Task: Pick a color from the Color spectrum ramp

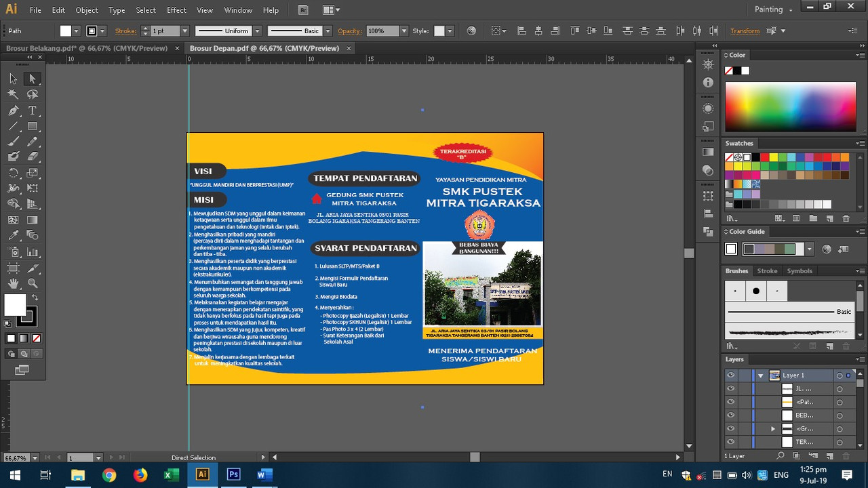Action: 790,107
